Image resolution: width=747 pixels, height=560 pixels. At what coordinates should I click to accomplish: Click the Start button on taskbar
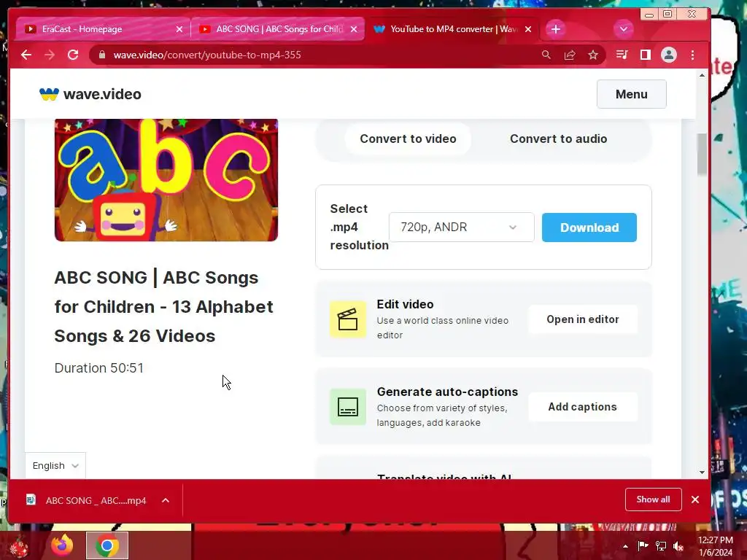19,545
